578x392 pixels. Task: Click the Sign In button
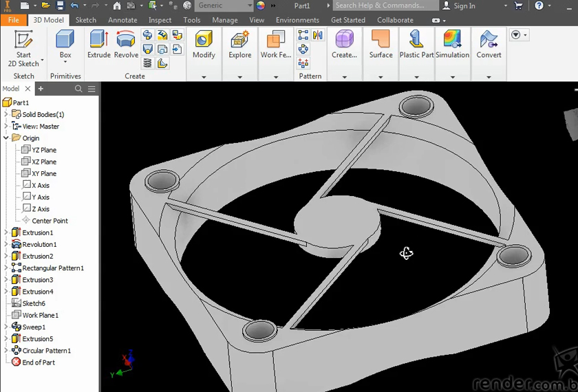[x=464, y=6]
